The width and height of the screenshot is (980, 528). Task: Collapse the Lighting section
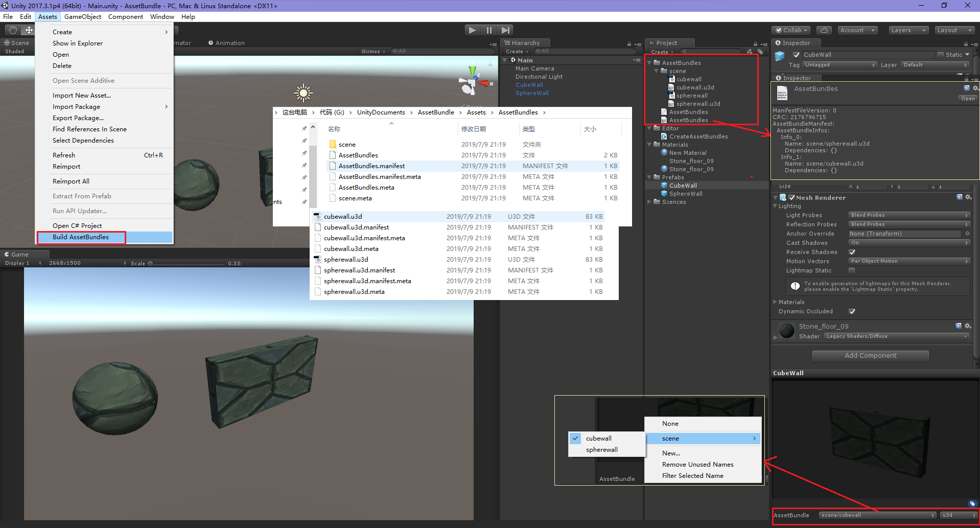pyautogui.click(x=775, y=206)
